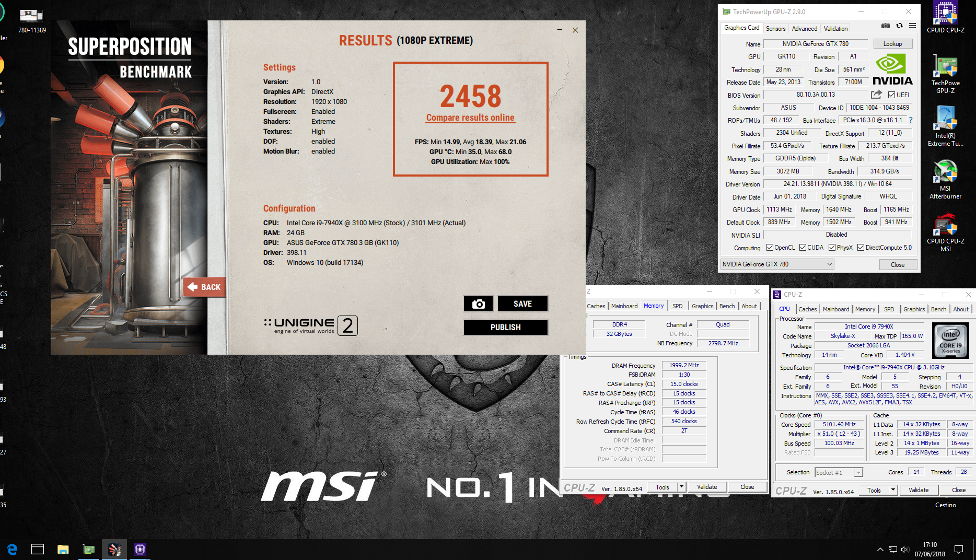Switch to GPU-Z in the taskbar
Screen dimensions: 976x560
click(89, 549)
